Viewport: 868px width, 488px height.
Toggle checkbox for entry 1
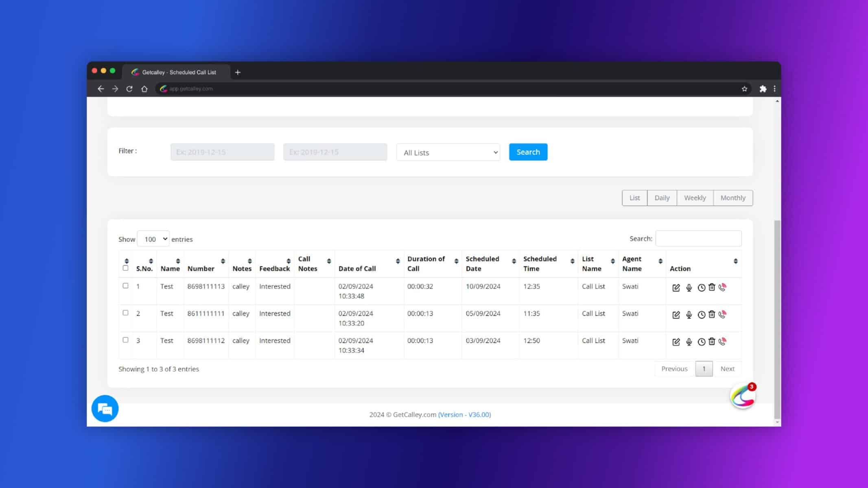pos(125,285)
